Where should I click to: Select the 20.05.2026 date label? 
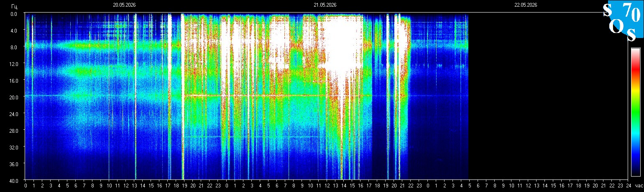pos(124,5)
